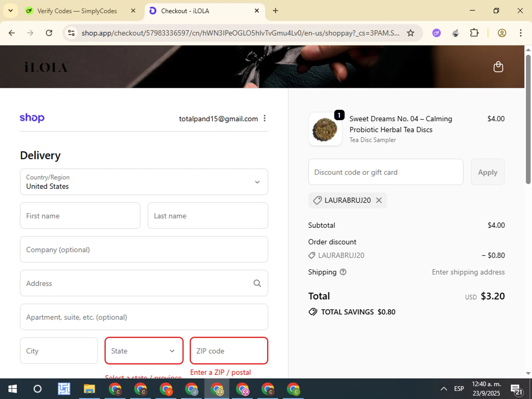The height and width of the screenshot is (399, 532).
Task: Click the 'TOTAL SAVINGS $0.80' text
Action: (x=358, y=312)
